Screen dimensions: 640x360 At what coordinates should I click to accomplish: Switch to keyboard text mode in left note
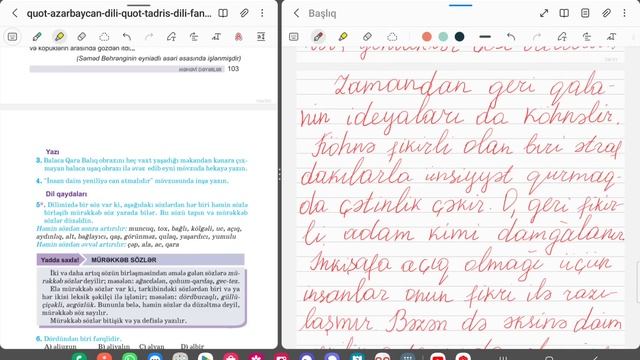12,37
